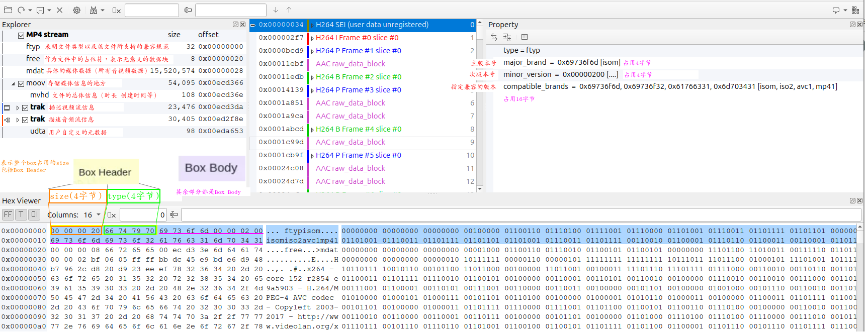Select the H264 SEI user data row
Viewport: 868px width, 333px height.
pos(363,25)
